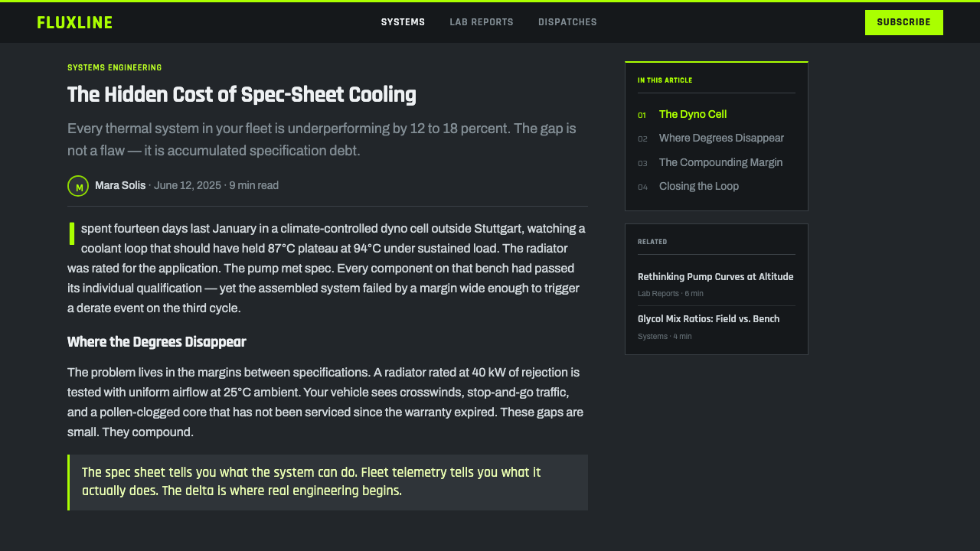Click Mara Solis author avatar
This screenshot has width=980, height=551.
[78, 186]
